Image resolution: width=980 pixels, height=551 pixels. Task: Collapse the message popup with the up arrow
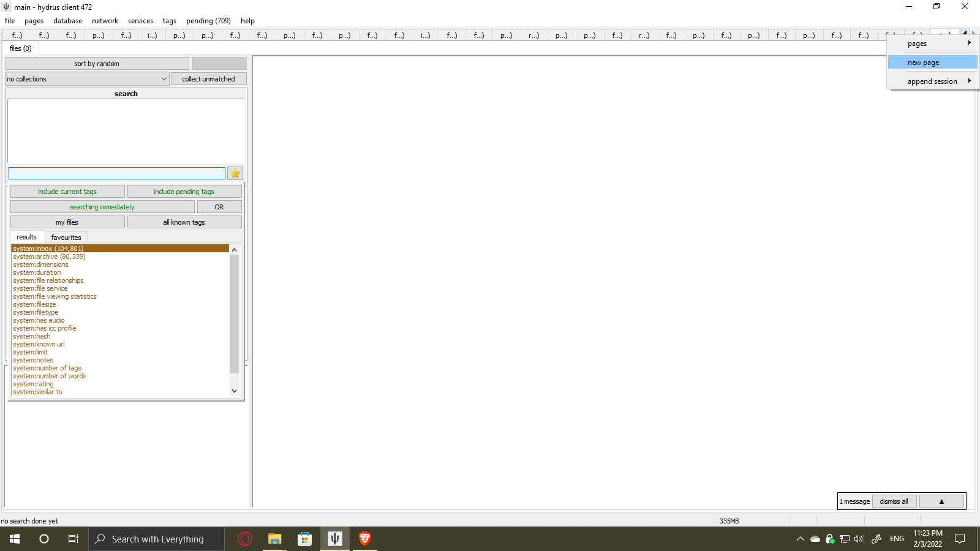pos(941,501)
